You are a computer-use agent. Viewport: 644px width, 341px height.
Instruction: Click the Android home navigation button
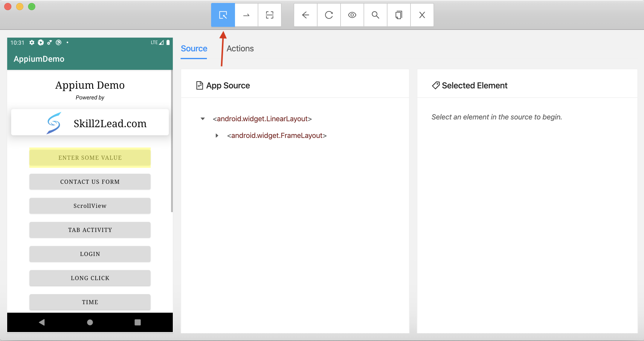(x=90, y=322)
